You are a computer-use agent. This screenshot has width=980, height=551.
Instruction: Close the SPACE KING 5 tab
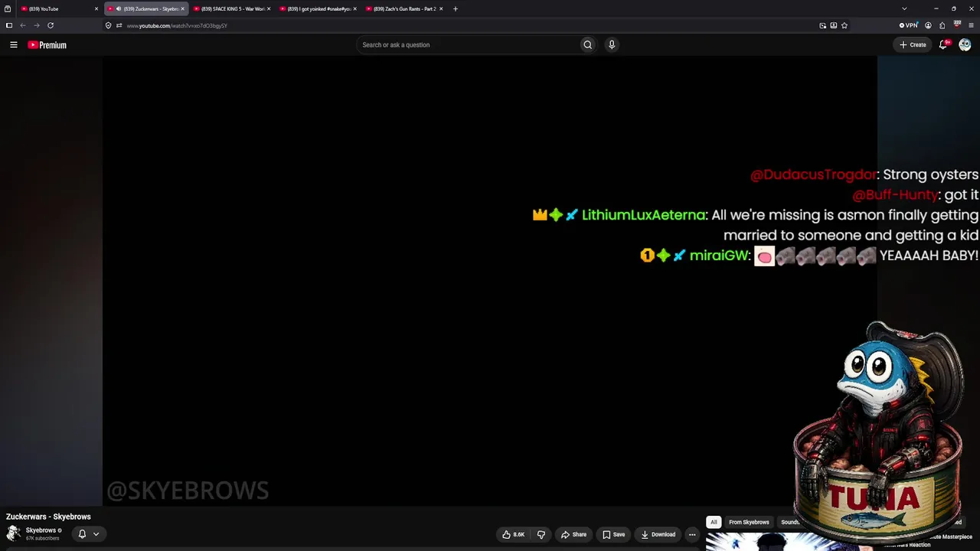pyautogui.click(x=269, y=8)
